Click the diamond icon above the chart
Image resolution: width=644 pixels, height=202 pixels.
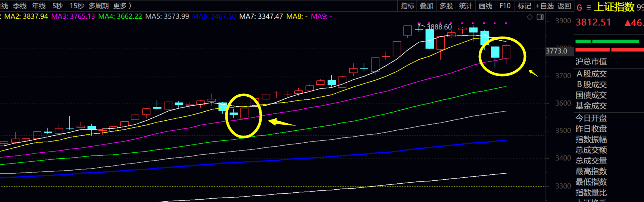point(529,17)
